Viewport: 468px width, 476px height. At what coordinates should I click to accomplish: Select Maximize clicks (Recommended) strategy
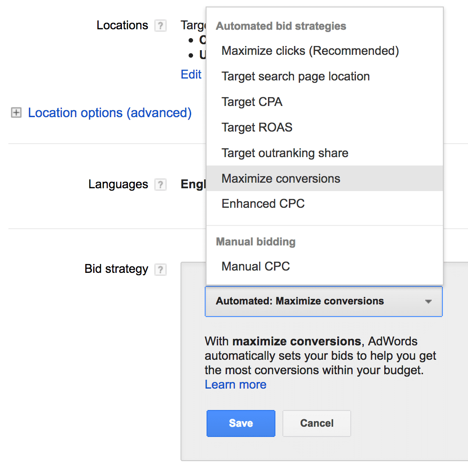(x=310, y=51)
